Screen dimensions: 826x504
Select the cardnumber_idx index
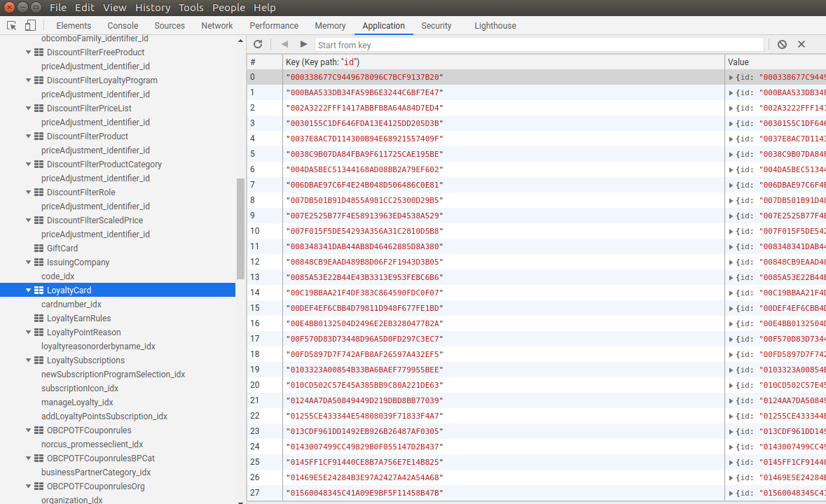pyautogui.click(x=71, y=304)
